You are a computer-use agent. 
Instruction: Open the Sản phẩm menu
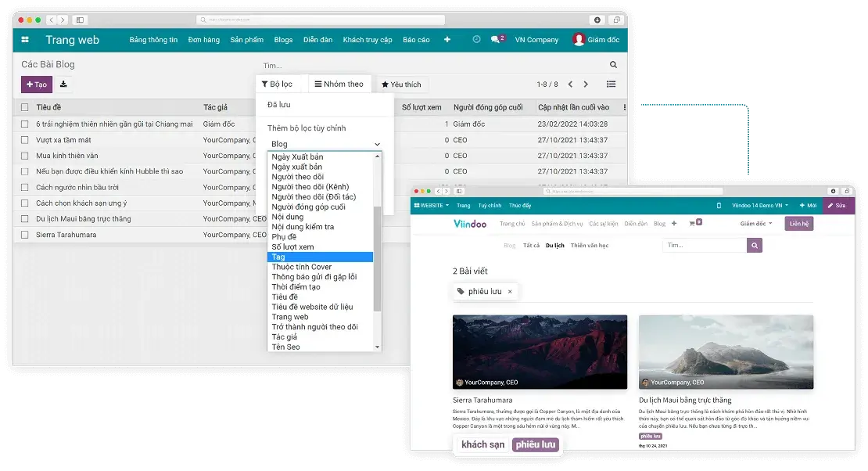[x=246, y=40]
